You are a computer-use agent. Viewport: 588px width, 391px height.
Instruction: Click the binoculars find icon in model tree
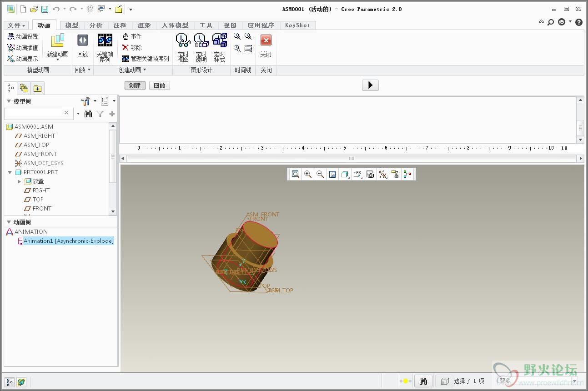(x=89, y=114)
